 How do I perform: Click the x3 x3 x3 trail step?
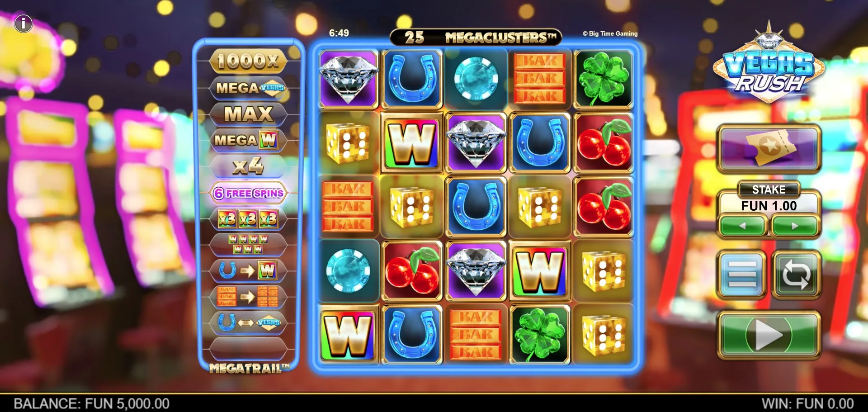point(248,219)
